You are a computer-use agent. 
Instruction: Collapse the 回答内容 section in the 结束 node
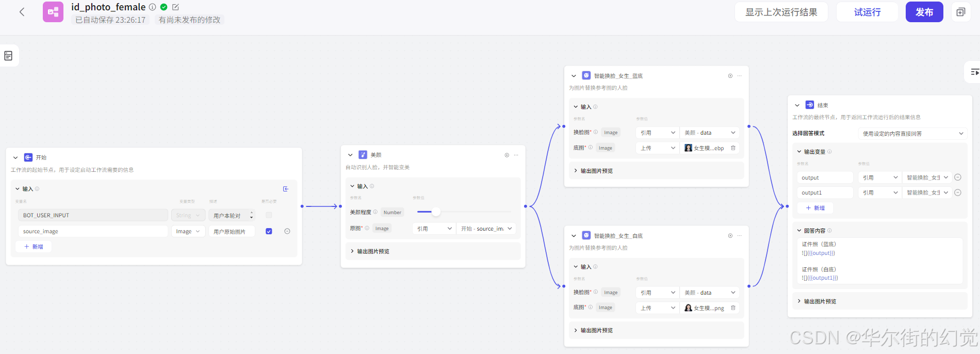(799, 231)
